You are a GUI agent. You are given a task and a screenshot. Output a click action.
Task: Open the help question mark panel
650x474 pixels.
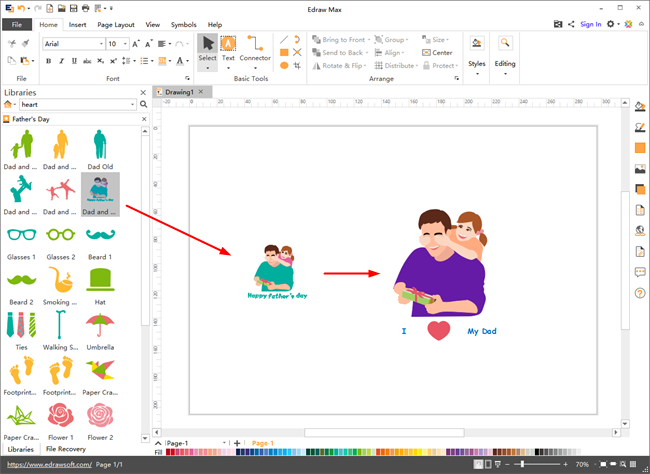pos(640,293)
